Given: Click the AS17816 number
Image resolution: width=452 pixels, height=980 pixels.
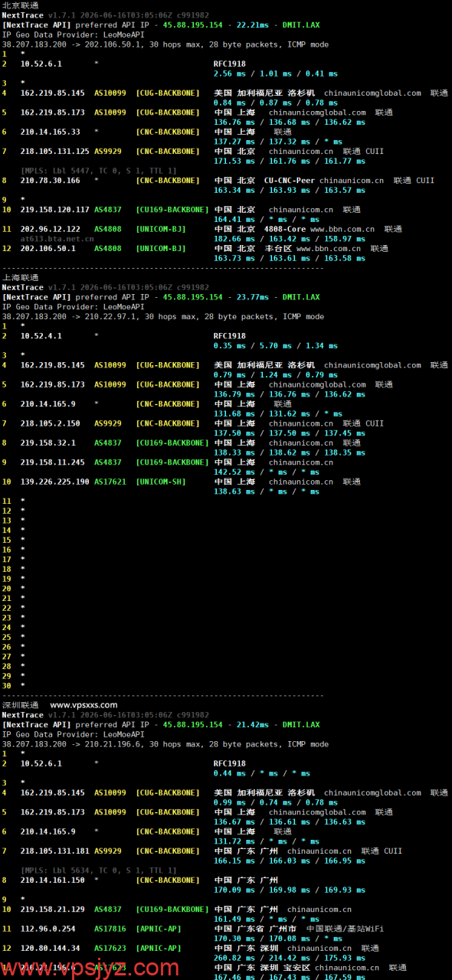Looking at the screenshot, I should click(x=110, y=929).
